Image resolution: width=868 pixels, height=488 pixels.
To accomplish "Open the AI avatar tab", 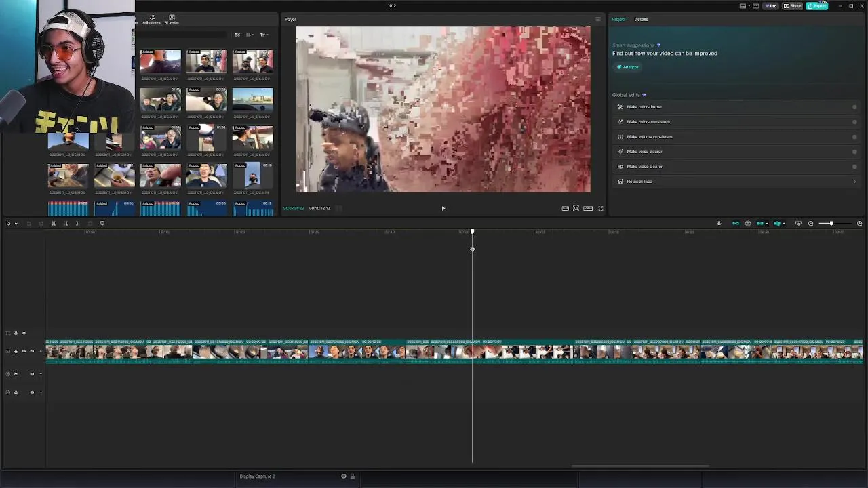I will point(172,20).
